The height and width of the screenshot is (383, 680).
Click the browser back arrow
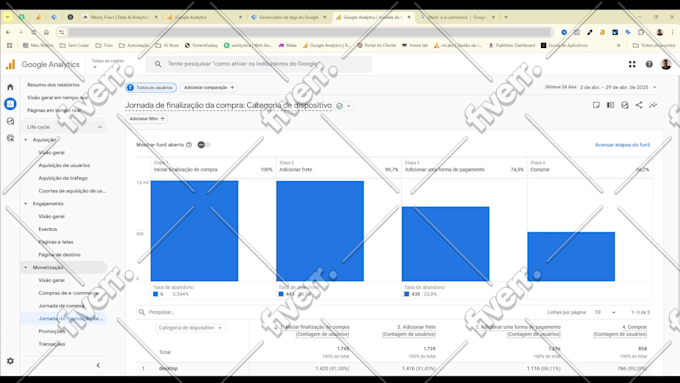8,32
